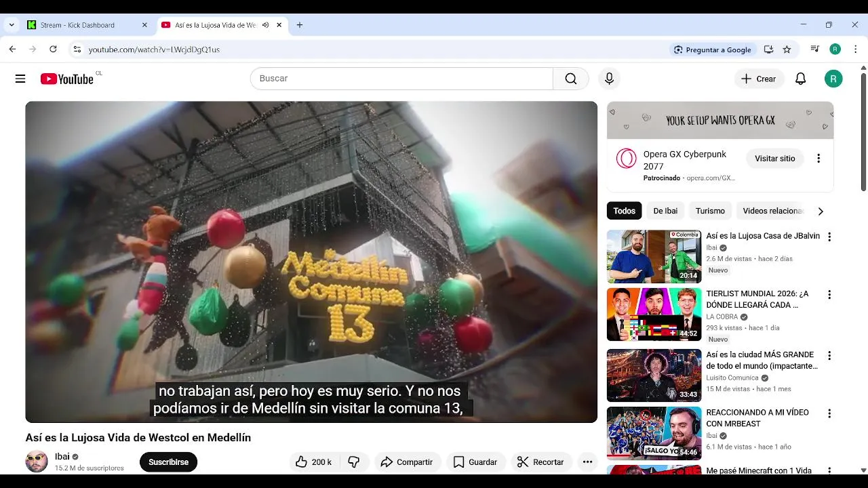Mute the YouTube tab via speaker icon
868x488 pixels.
(266, 25)
